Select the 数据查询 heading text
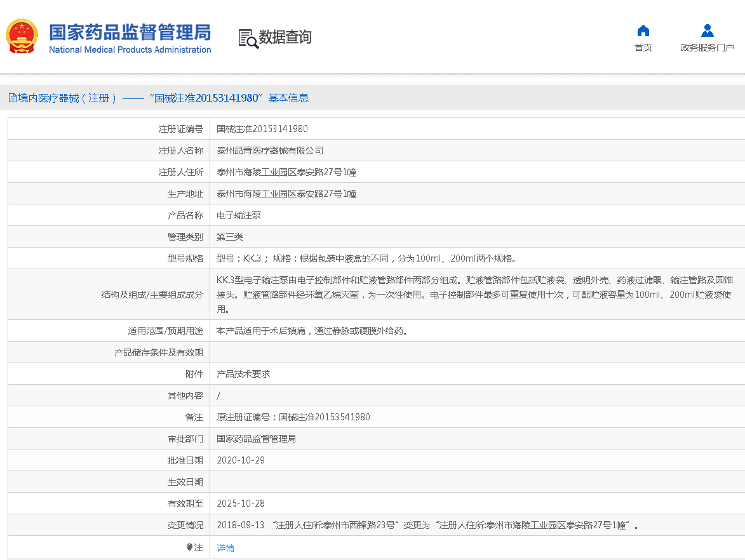The image size is (745, 560). click(x=285, y=37)
